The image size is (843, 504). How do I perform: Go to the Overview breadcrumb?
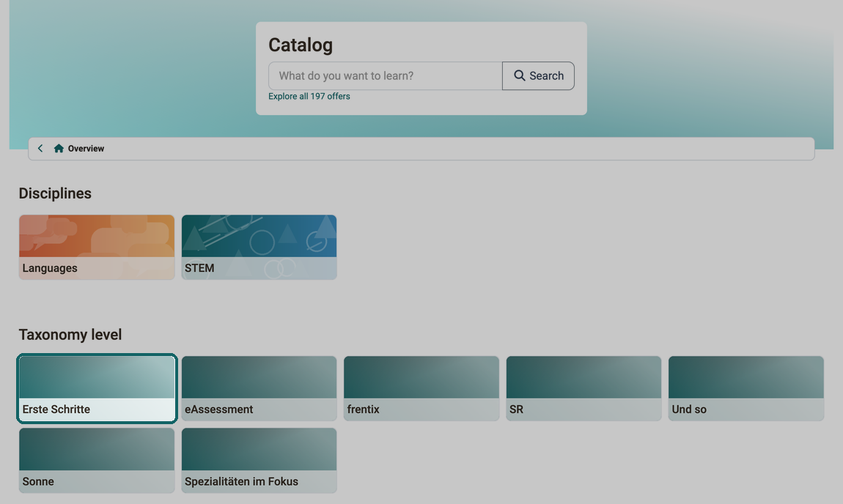(x=86, y=148)
